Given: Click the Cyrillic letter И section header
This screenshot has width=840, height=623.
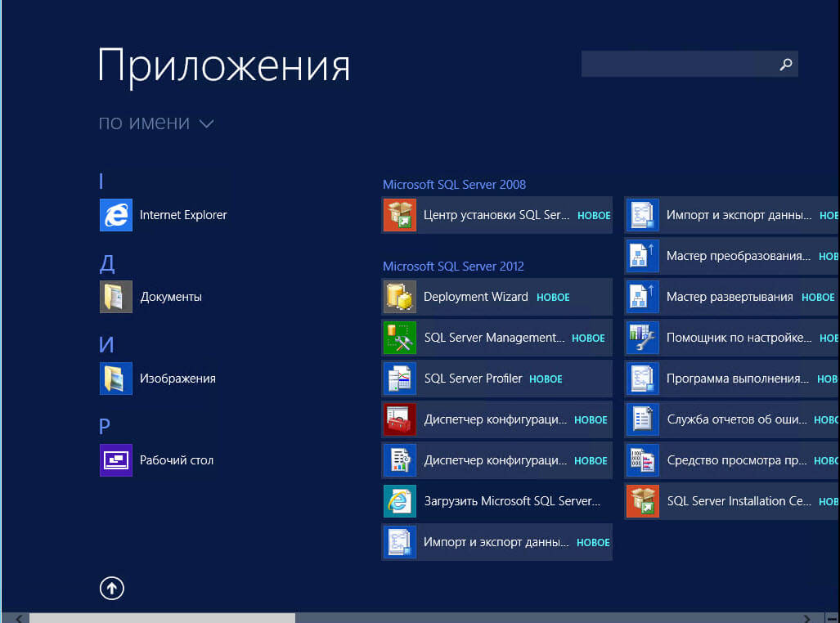Looking at the screenshot, I should [x=106, y=344].
